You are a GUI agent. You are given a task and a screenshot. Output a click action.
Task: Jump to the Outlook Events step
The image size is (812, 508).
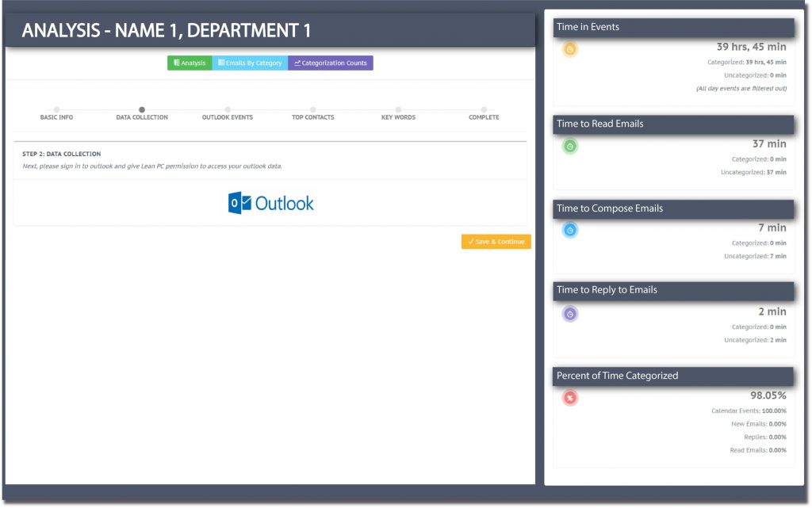[x=228, y=114]
